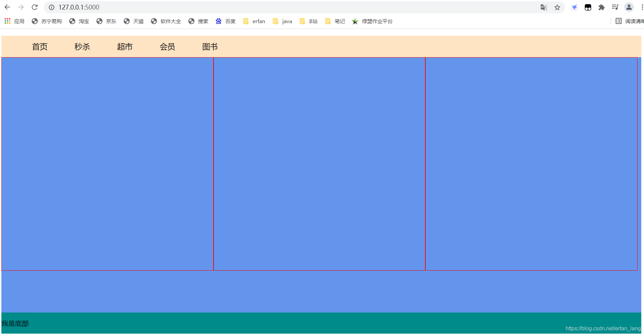Image resolution: width=644 pixels, height=335 pixels.
Task: Select the 会员 nav item
Action: (x=168, y=47)
